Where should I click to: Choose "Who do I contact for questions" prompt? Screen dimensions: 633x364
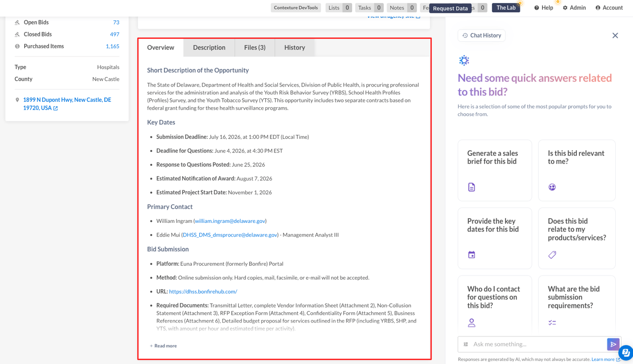coord(495,305)
